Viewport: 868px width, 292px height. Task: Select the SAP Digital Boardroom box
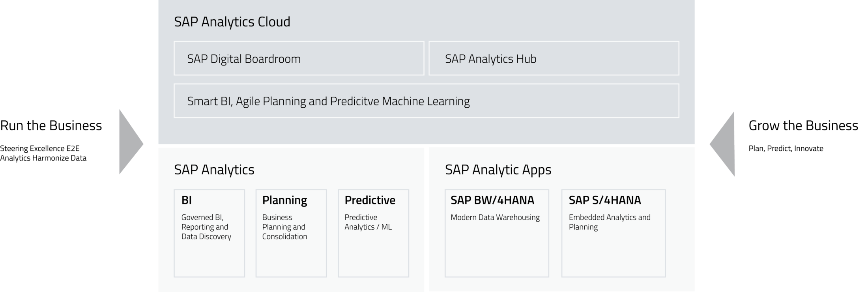tap(299, 58)
